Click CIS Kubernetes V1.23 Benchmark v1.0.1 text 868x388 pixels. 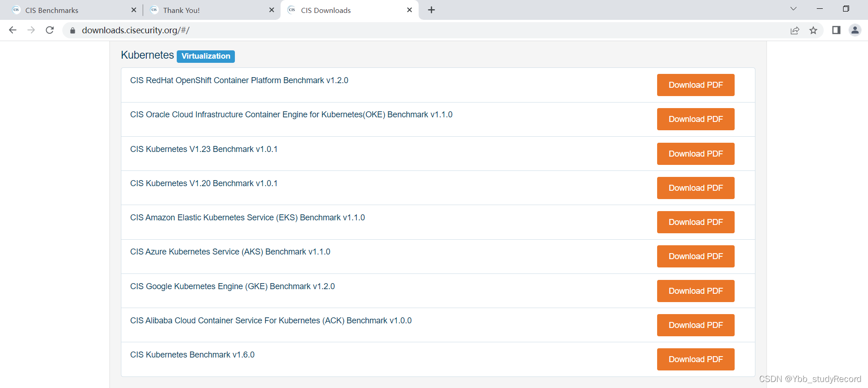tap(204, 149)
